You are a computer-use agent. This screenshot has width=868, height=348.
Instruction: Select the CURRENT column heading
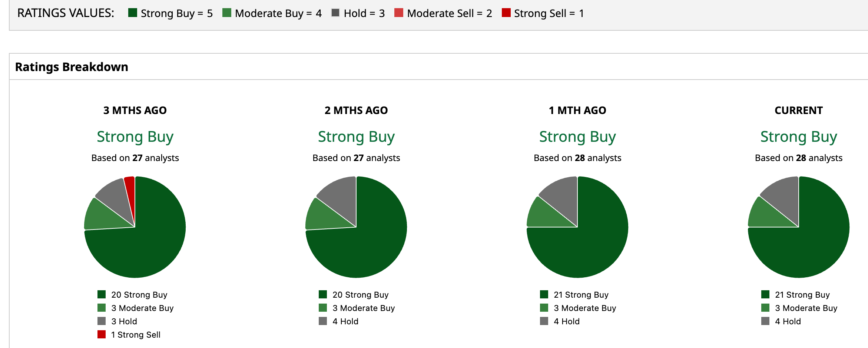799,110
